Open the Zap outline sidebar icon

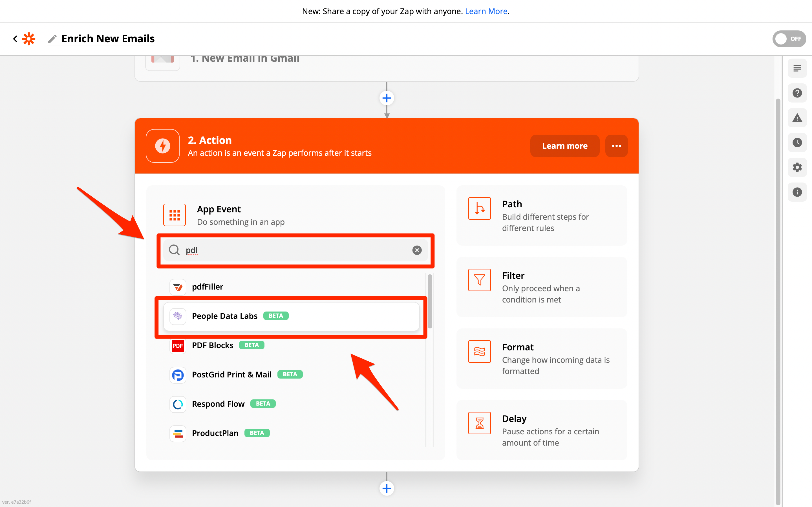pos(797,68)
